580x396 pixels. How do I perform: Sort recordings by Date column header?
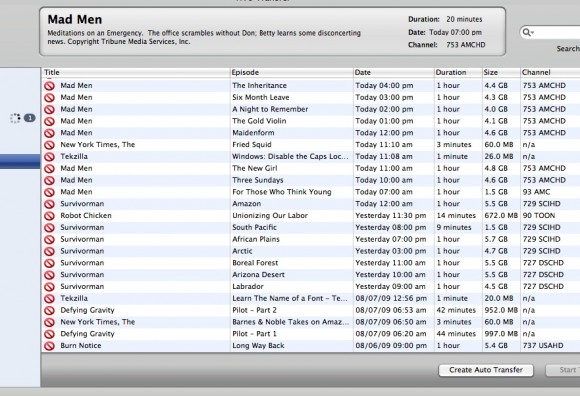394,72
